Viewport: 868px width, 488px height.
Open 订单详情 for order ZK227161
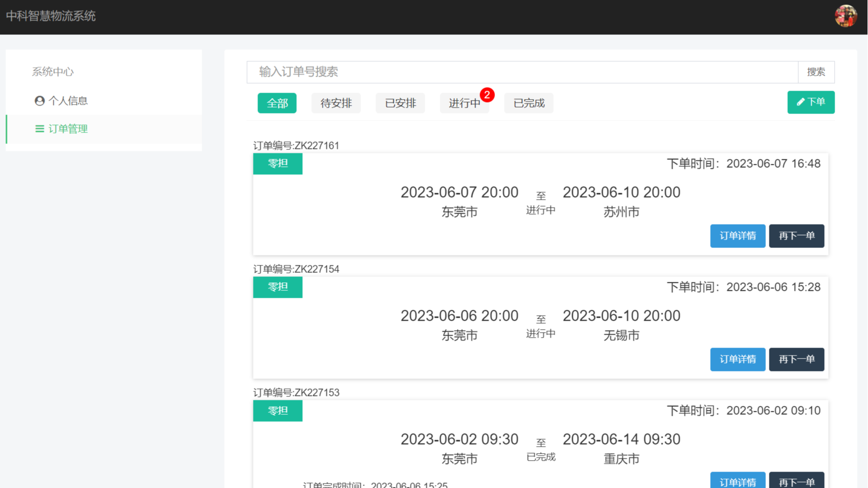737,236
